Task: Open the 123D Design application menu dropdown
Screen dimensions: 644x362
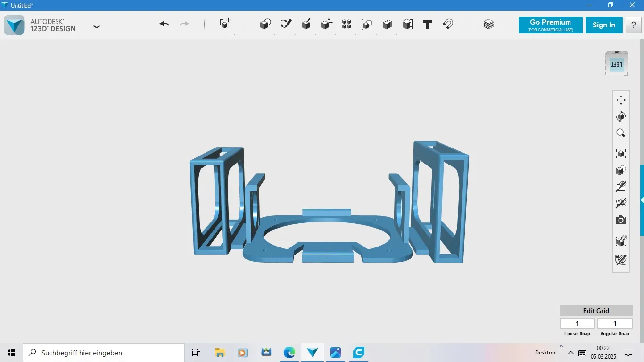Action: point(97,27)
